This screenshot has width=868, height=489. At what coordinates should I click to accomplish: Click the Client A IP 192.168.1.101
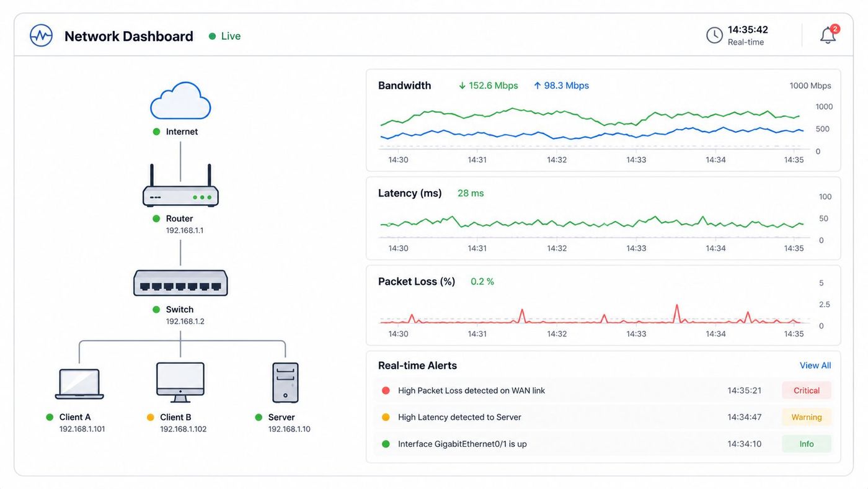[x=82, y=429]
